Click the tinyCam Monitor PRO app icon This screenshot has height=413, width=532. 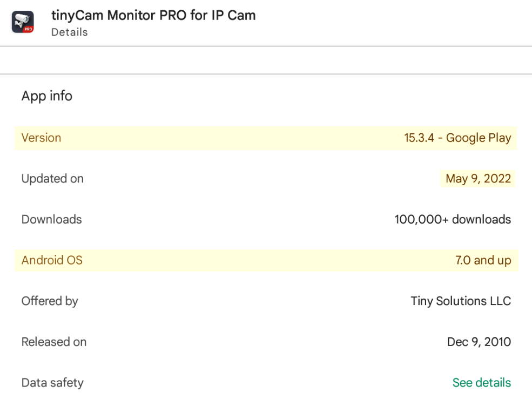(x=23, y=23)
